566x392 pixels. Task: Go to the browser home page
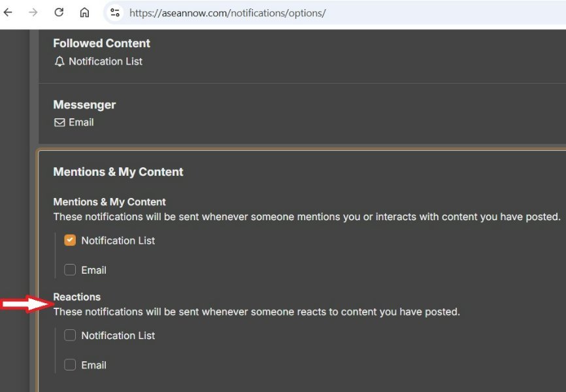pyautogui.click(x=84, y=12)
